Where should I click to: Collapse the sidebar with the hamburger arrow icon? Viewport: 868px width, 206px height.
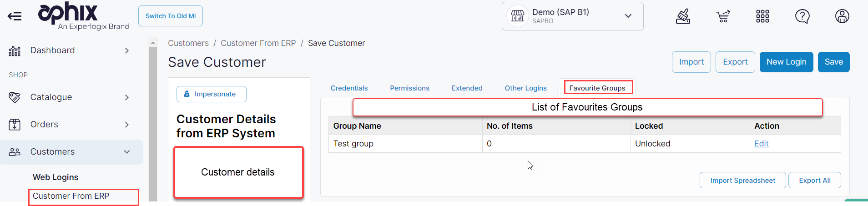(x=15, y=16)
